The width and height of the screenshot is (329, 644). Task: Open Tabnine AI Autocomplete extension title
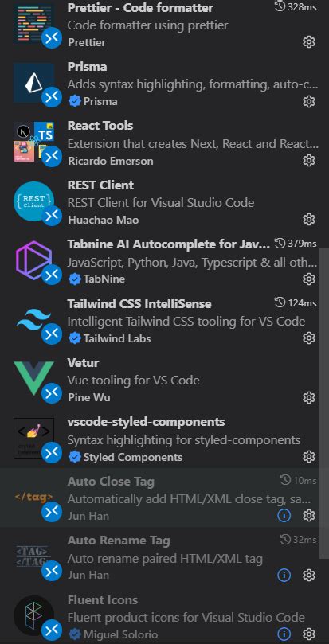[169, 244]
